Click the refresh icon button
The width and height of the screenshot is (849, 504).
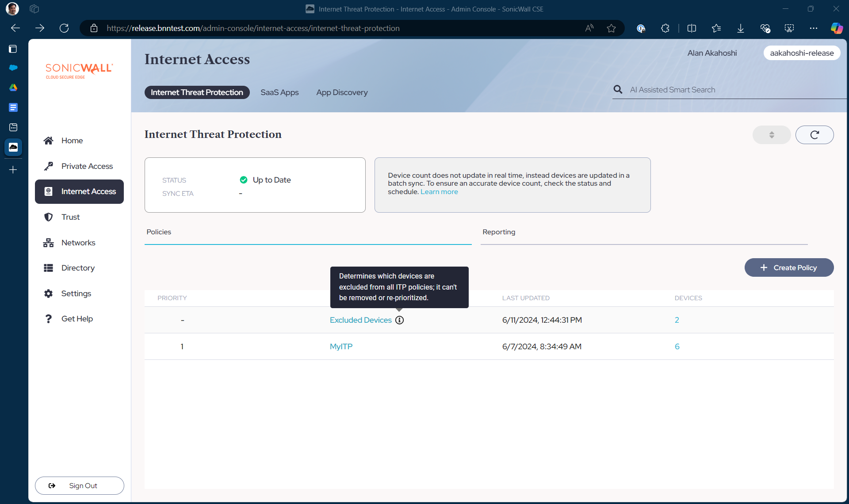coord(814,135)
